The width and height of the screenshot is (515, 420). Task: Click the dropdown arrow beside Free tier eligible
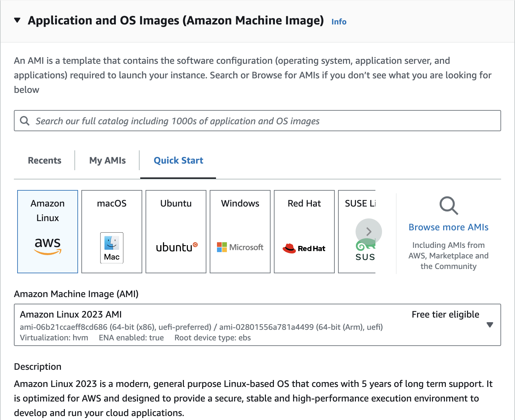coord(490,325)
